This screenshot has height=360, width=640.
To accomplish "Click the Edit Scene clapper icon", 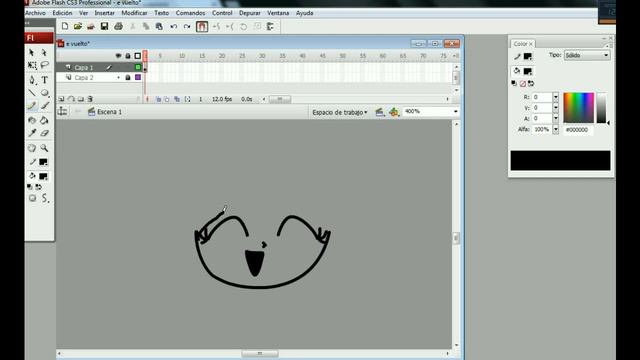I will coord(379,112).
